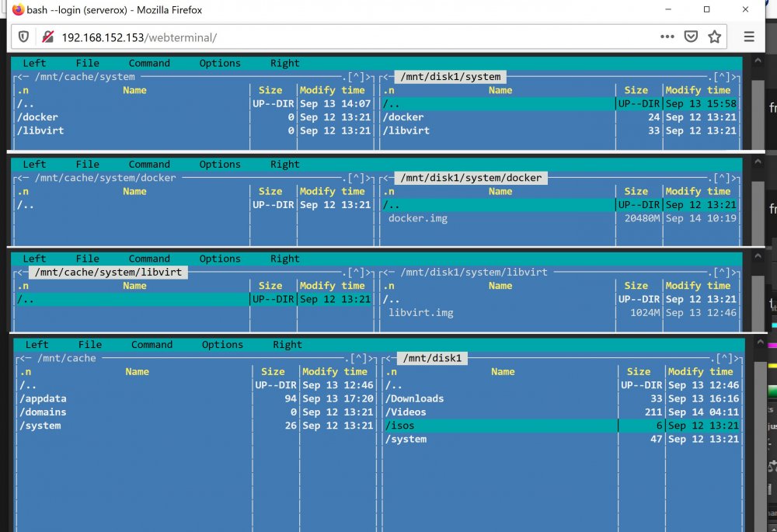Open history list [^] of /mnt/disk1/system/docker panel
Viewport: 777px width, 532px height.
coord(722,178)
